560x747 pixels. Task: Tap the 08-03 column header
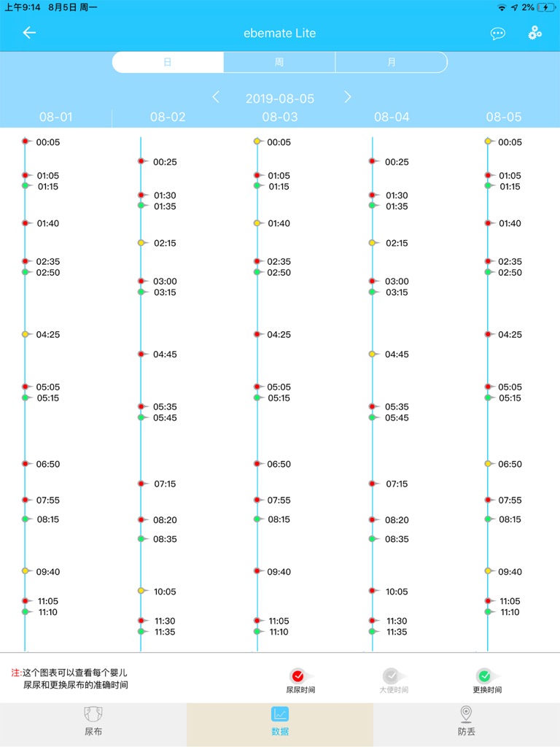(279, 117)
